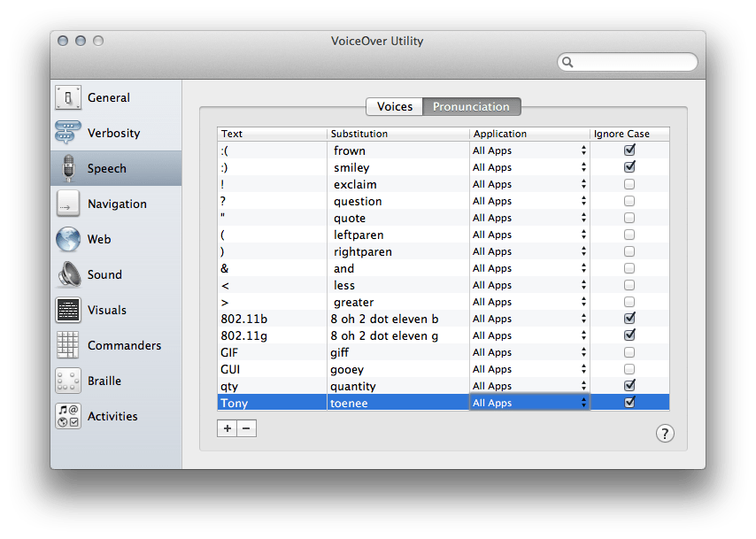756x539 pixels.
Task: Sort by the Substitution column header
Action: tap(398, 134)
